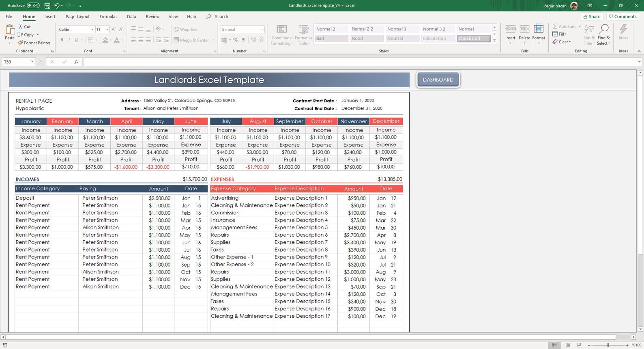The width and height of the screenshot is (644, 349).
Task: Select the Bad cell style
Action: coord(331,39)
